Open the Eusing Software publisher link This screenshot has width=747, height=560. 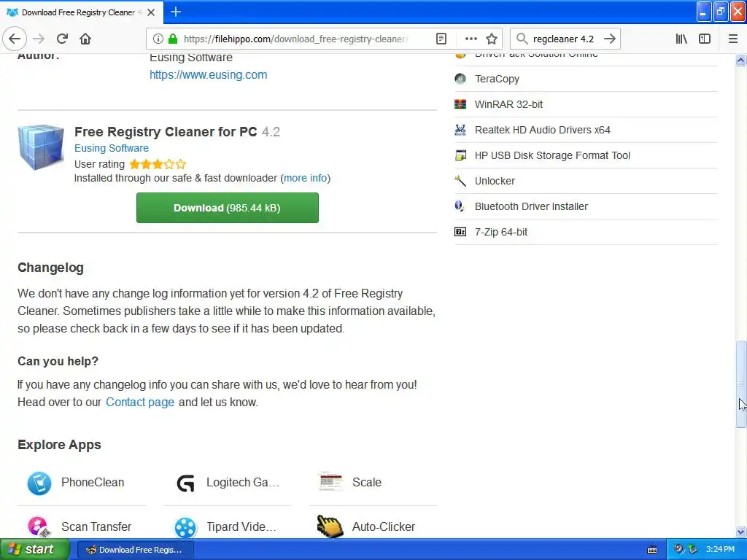(x=112, y=148)
